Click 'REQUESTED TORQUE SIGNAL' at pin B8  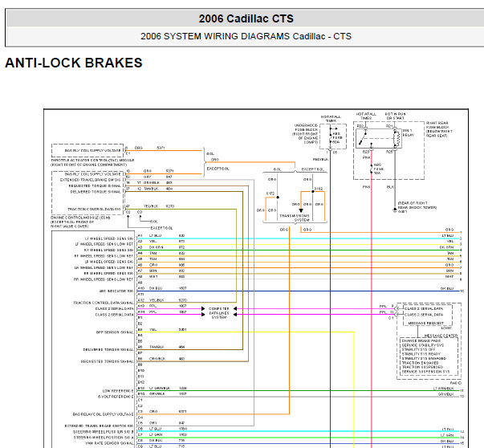tap(107, 361)
